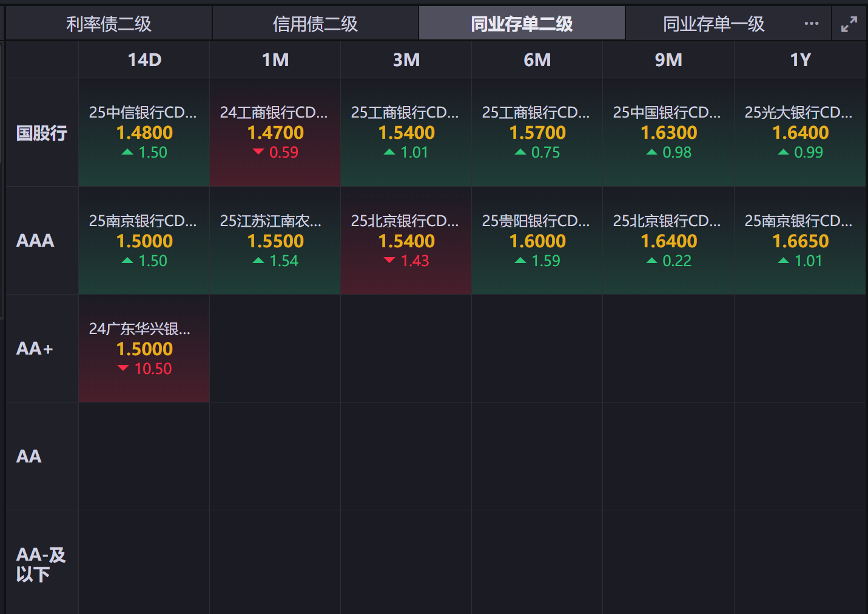Click the 1M column header

click(x=275, y=60)
